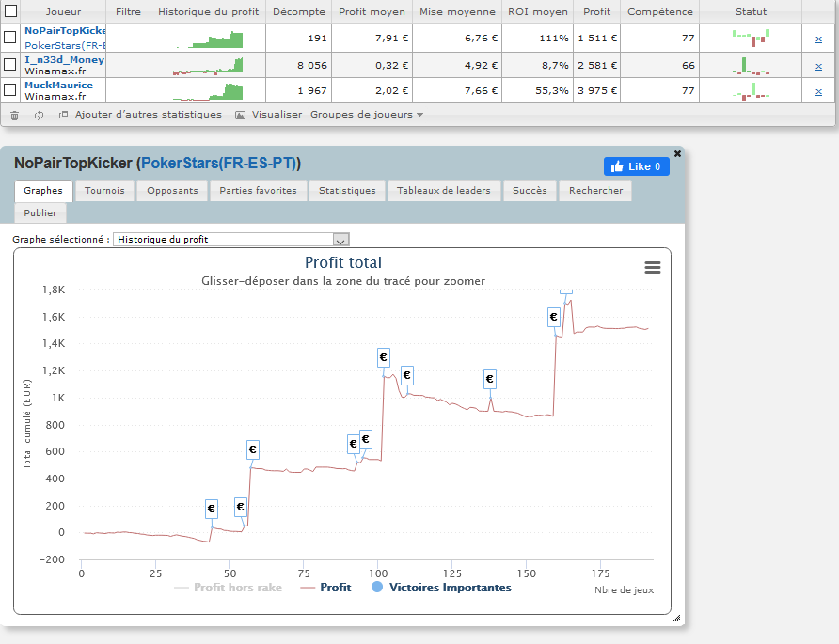Click icon beside Ajouter d'autres statistiques
Screen dimensions: 839x644
pyautogui.click(x=63, y=115)
